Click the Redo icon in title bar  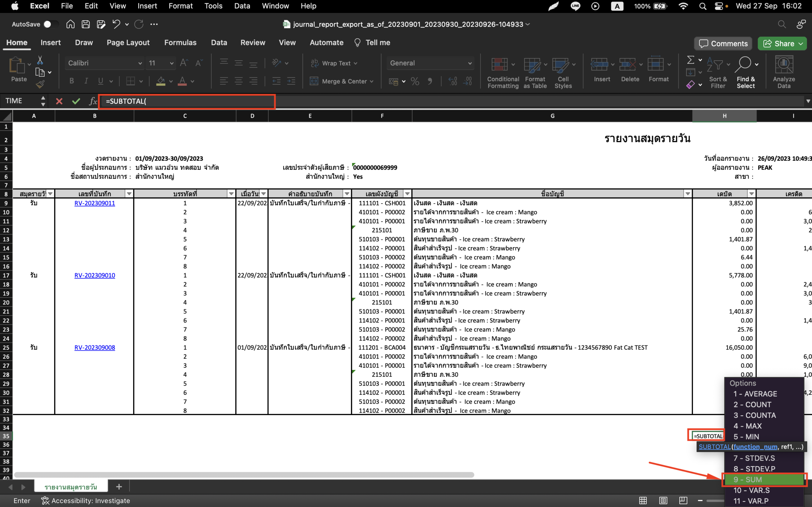[139, 24]
